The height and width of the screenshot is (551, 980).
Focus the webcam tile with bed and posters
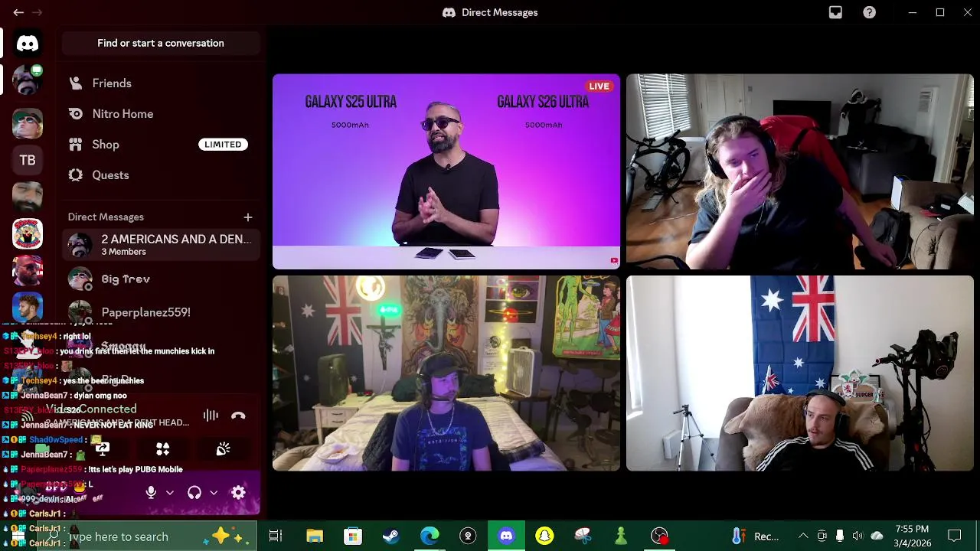(x=446, y=373)
